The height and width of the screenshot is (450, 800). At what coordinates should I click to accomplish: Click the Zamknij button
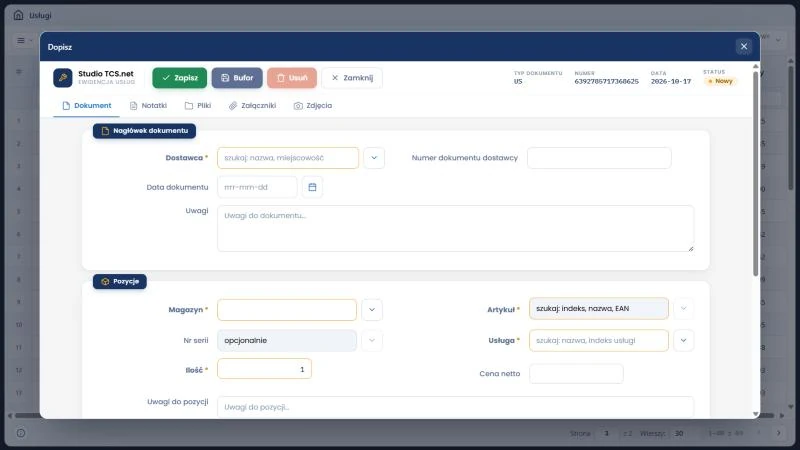click(x=352, y=78)
